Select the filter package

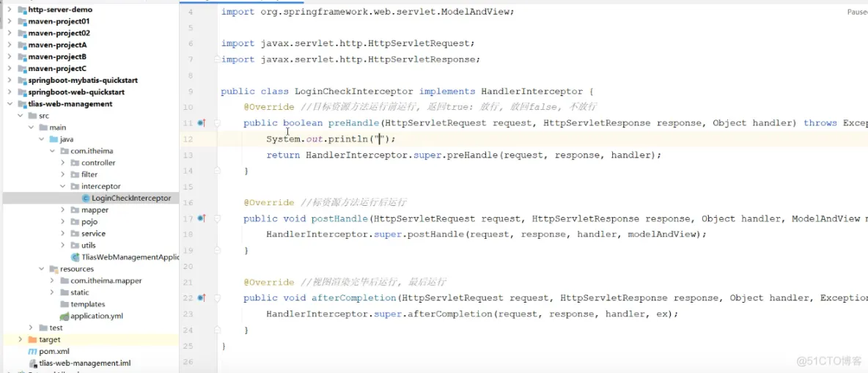84,174
